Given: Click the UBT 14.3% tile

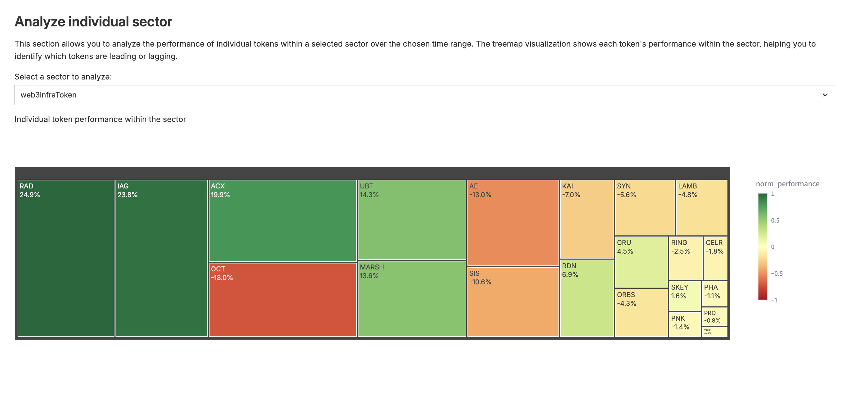Looking at the screenshot, I should click(x=412, y=220).
